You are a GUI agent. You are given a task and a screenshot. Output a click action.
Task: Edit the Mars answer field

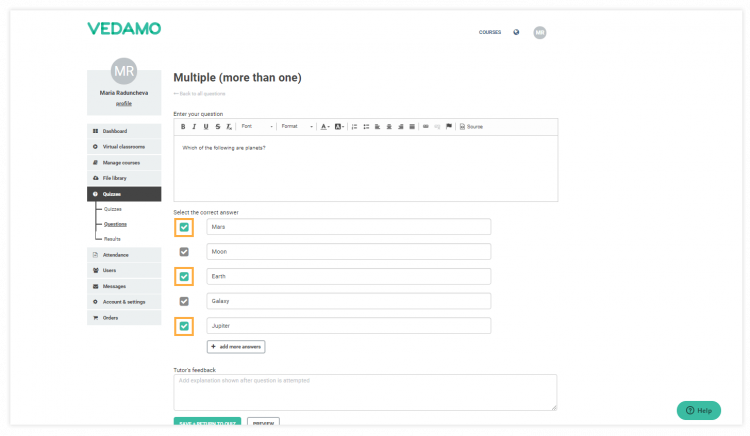[349, 227]
